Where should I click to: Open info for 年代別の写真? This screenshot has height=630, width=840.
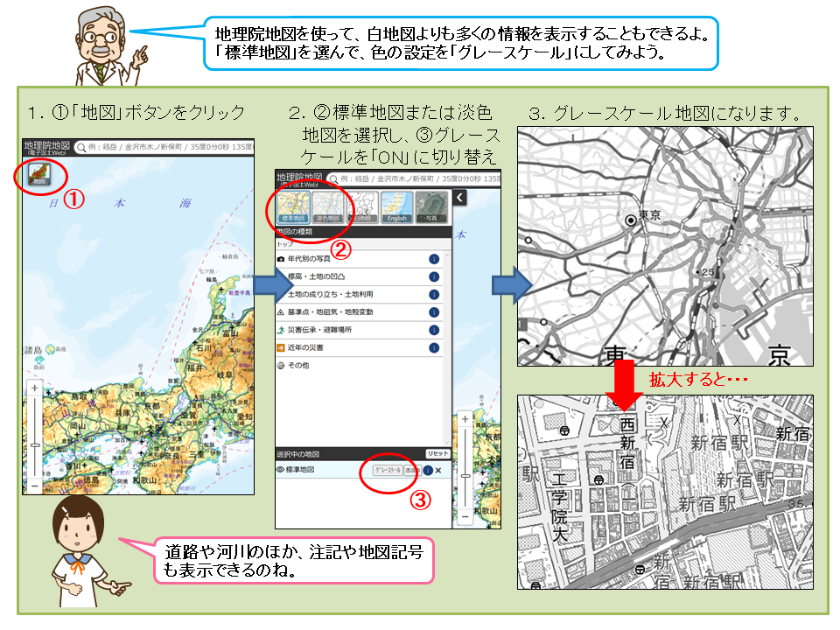(434, 259)
